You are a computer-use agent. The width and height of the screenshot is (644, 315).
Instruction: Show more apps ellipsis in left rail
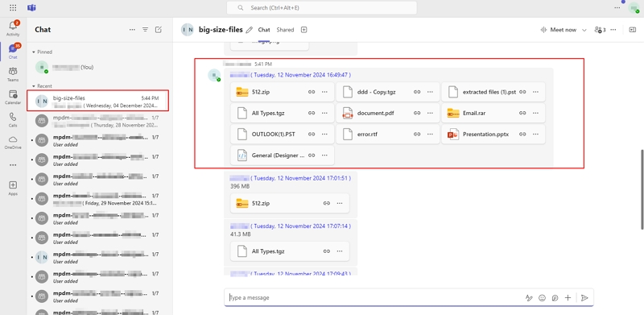pos(13,165)
